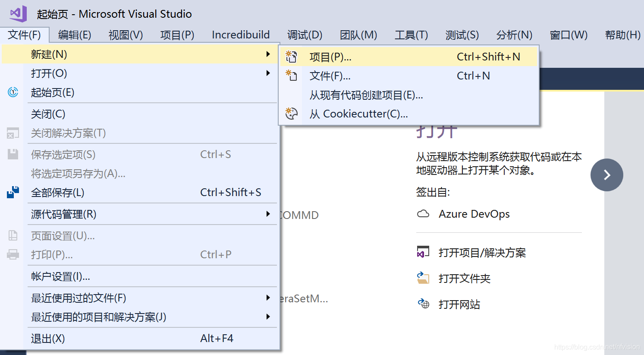This screenshot has height=355, width=644.
Task: Click the Print printer icon
Action: coord(13,254)
